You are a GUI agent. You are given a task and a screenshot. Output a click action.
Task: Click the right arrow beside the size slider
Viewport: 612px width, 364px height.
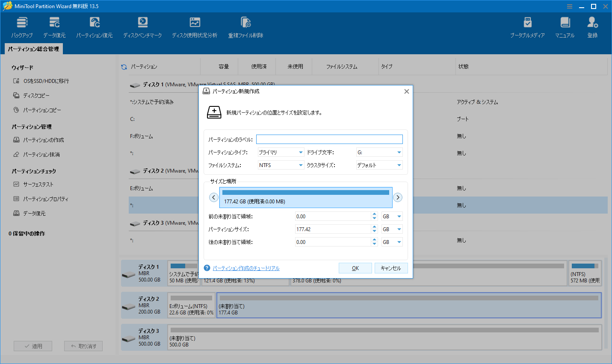click(398, 197)
